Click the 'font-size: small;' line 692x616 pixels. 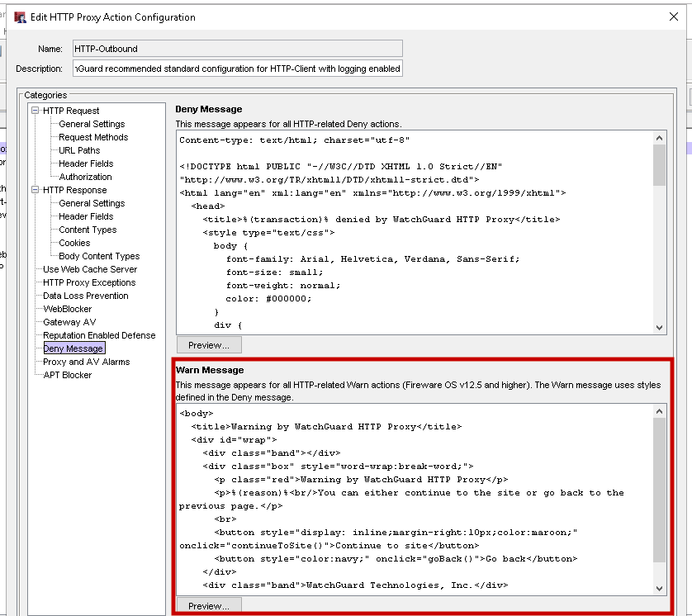[274, 272]
